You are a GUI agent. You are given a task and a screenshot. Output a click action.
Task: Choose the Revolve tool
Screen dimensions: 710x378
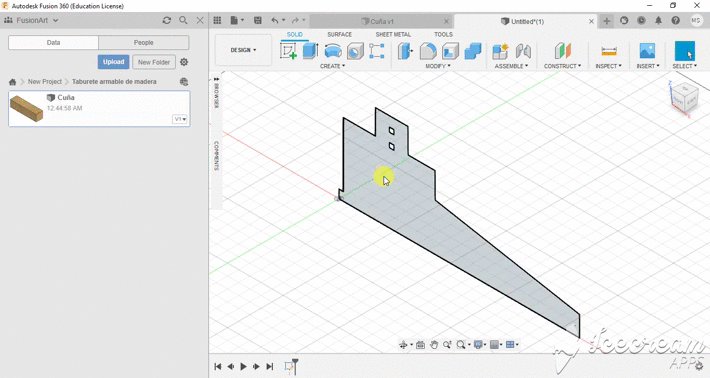point(333,51)
